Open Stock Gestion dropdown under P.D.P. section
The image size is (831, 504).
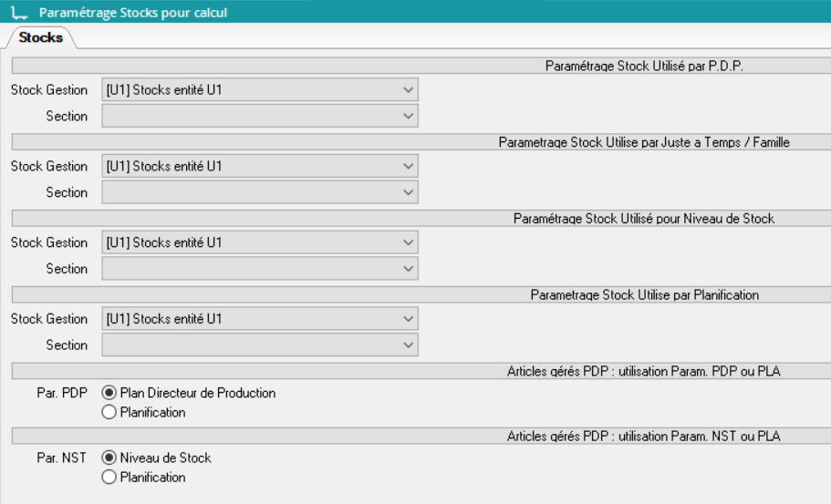click(259, 90)
